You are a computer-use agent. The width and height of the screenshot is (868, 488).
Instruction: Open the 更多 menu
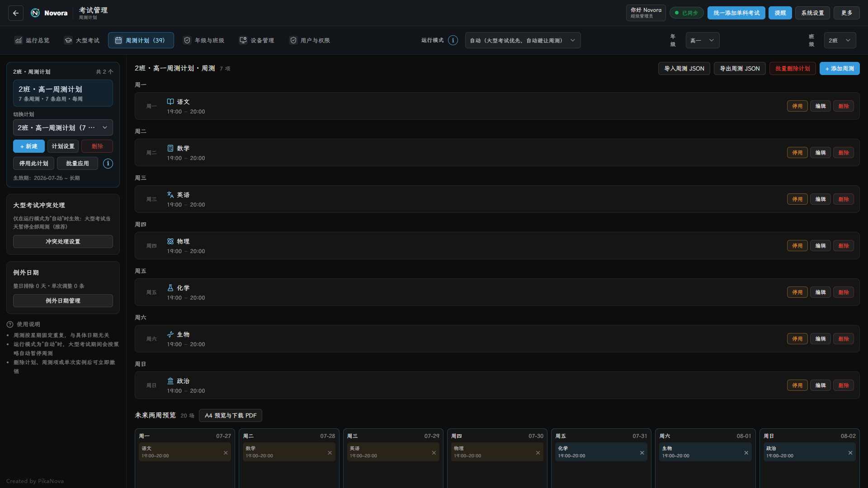(x=847, y=13)
